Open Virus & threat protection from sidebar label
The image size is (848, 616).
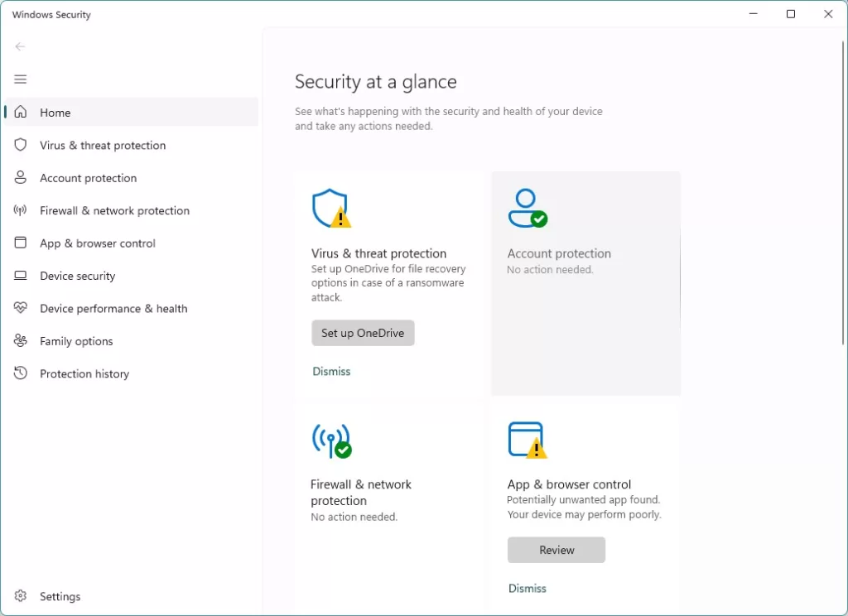(x=103, y=146)
